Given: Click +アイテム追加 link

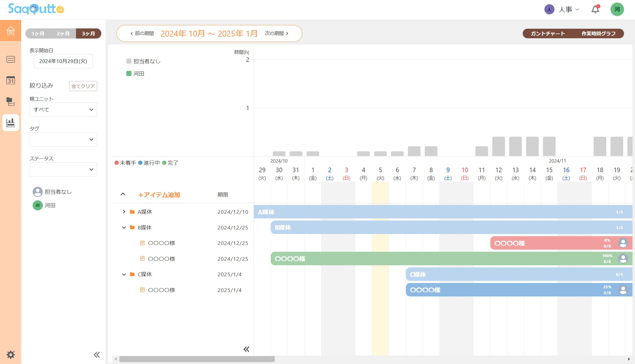Looking at the screenshot, I should [159, 195].
